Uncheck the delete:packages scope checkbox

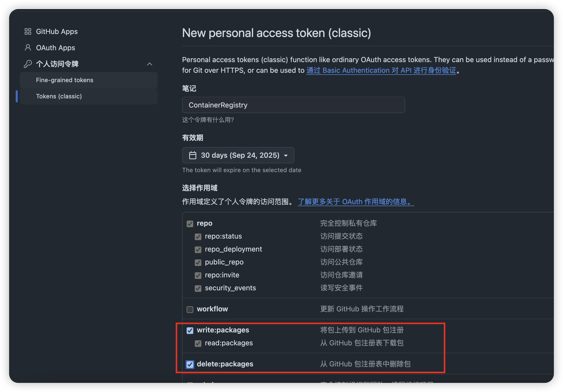click(x=190, y=364)
